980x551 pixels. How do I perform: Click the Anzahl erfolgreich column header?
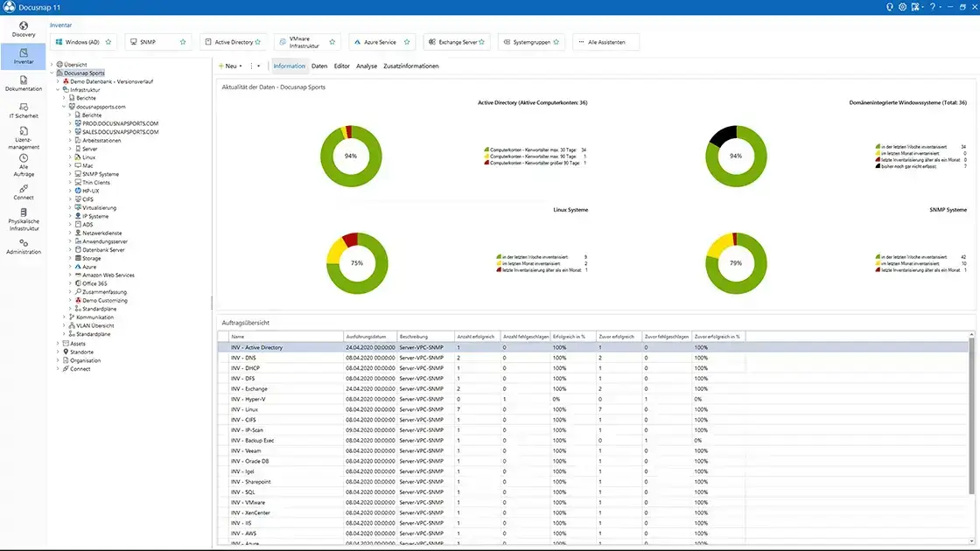tap(477, 337)
